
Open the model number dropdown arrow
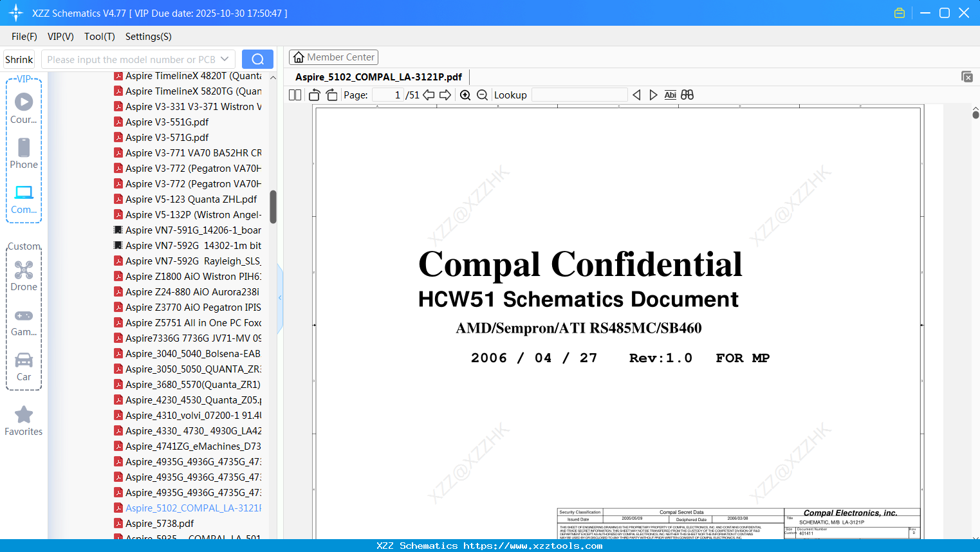tap(225, 59)
